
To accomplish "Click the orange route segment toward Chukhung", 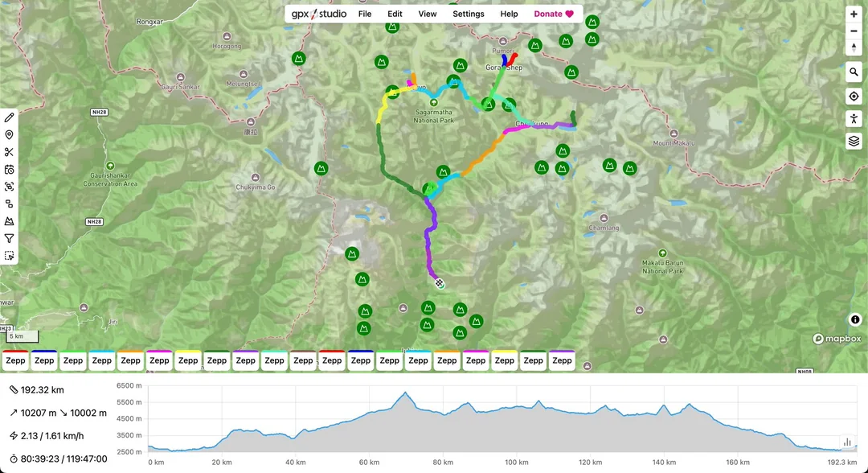I will 483,156.
